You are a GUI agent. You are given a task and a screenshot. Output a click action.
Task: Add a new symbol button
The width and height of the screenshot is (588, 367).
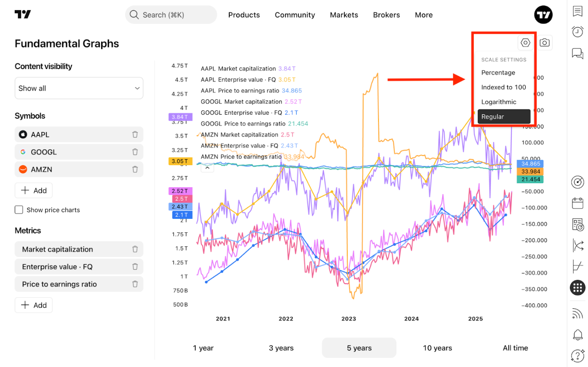pos(34,190)
